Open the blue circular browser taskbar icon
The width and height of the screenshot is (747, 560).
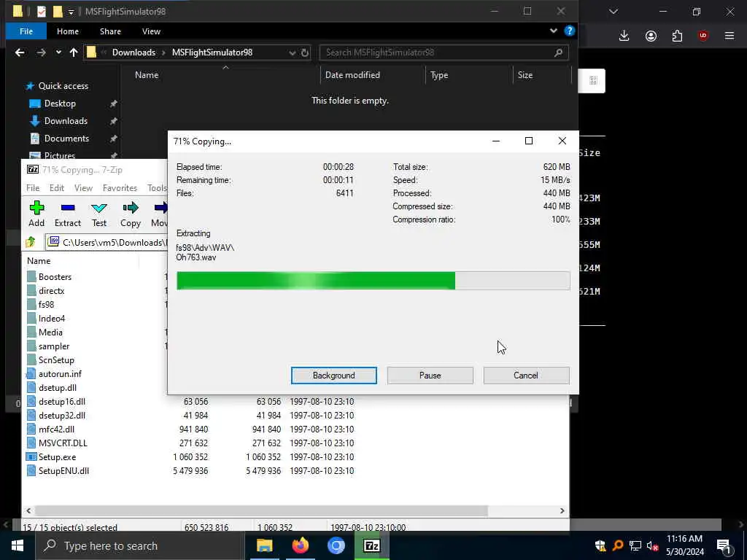point(336,545)
